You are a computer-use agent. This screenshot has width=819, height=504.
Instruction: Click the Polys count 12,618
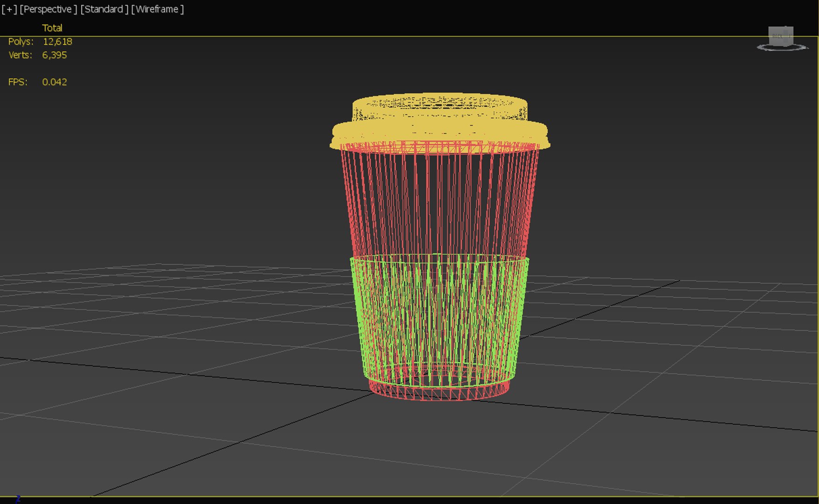coord(57,42)
